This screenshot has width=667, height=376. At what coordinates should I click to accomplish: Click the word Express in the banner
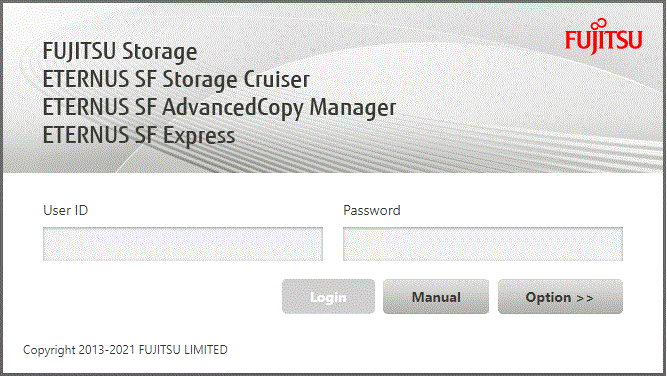[199, 136]
